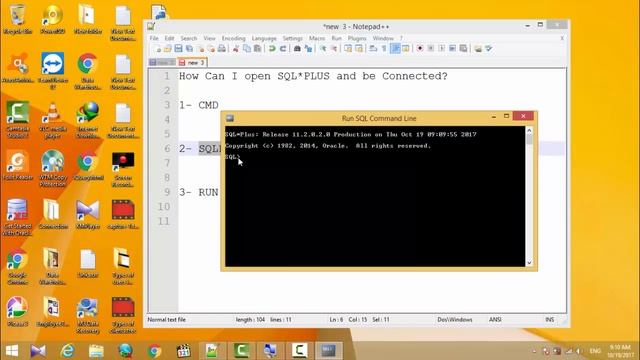The width and height of the screenshot is (640, 360).
Task: Click the '1- CMD' line in the editor
Action: pos(199,105)
